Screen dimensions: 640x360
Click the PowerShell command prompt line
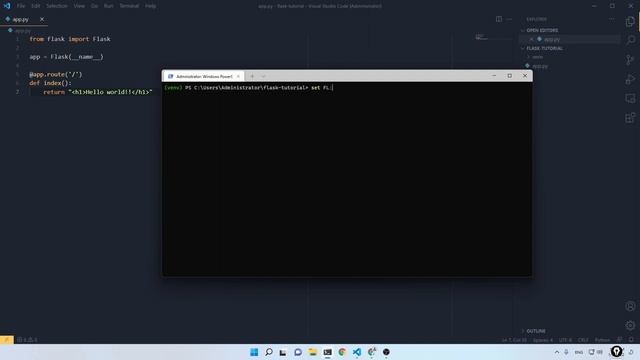point(248,88)
